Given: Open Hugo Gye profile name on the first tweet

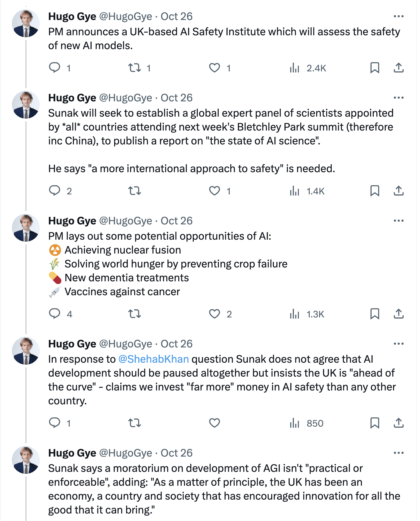Looking at the screenshot, I should coord(72,16).
